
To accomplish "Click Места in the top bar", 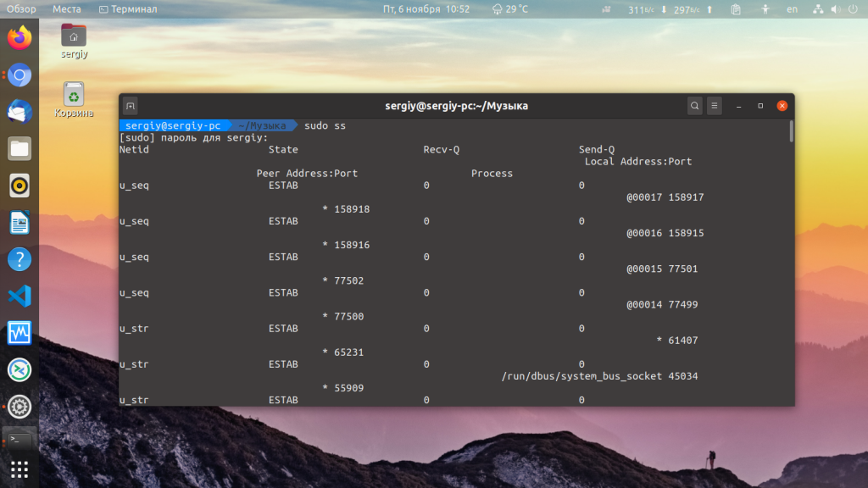I will [66, 9].
